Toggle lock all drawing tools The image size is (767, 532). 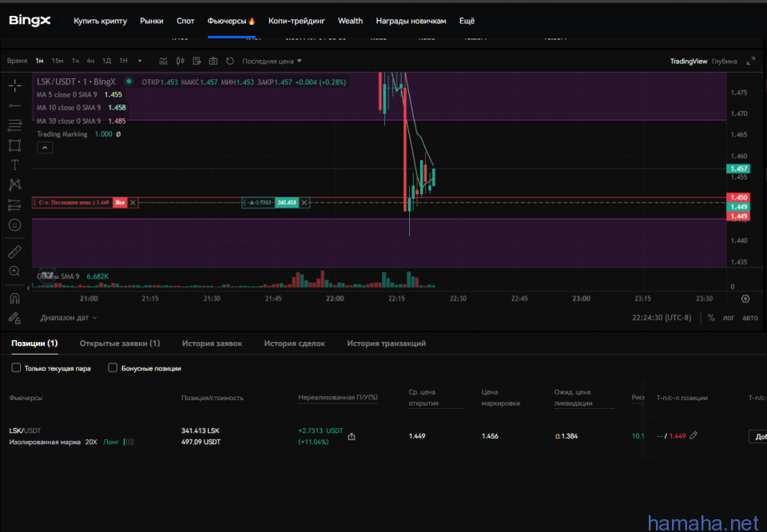(14, 318)
